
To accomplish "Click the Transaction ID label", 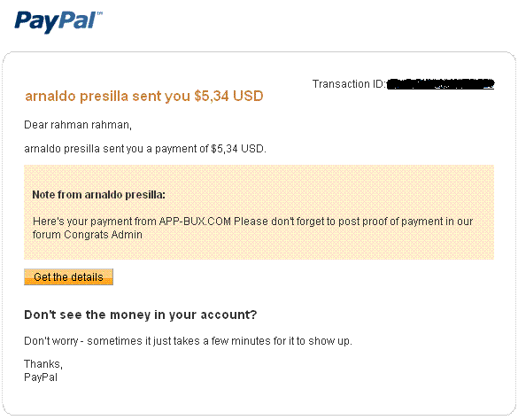I will (349, 84).
